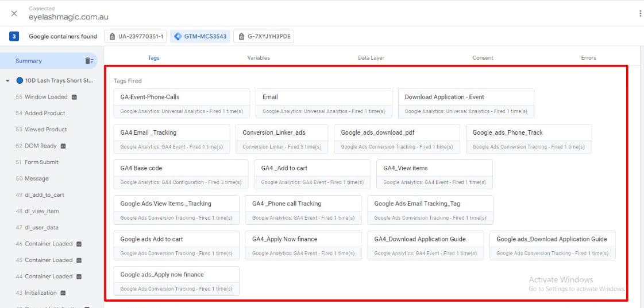Select the G-7XYJYH3PDE container chip
Screen dimensions: 644x308
click(x=264, y=37)
